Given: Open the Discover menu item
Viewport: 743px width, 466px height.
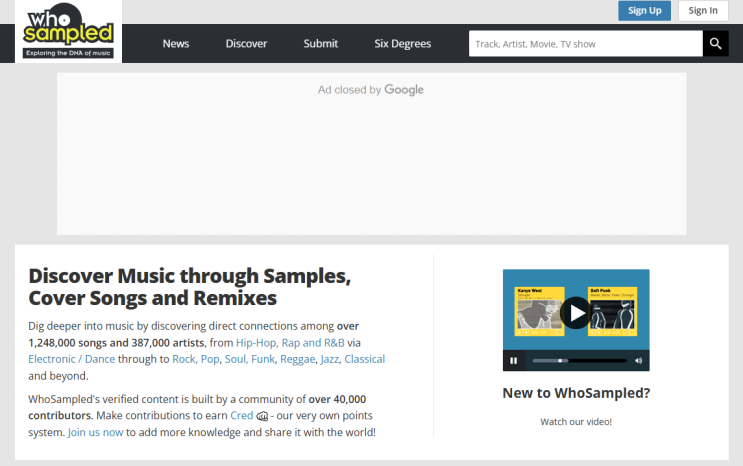Looking at the screenshot, I should 246,44.
